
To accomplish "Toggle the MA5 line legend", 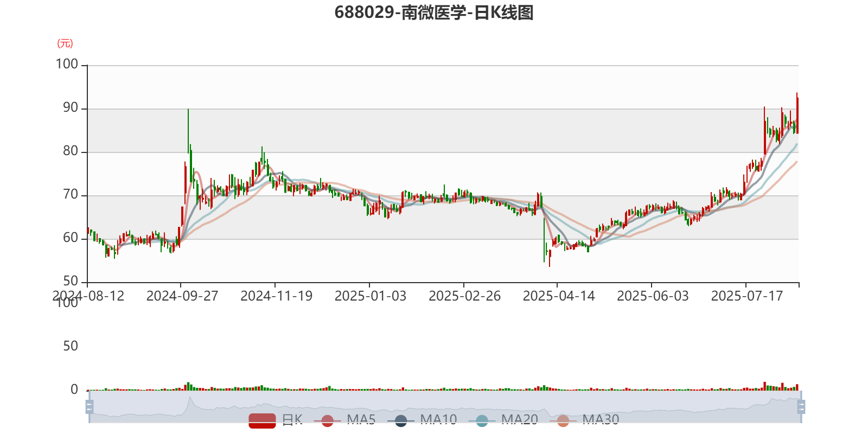I will click(x=345, y=420).
